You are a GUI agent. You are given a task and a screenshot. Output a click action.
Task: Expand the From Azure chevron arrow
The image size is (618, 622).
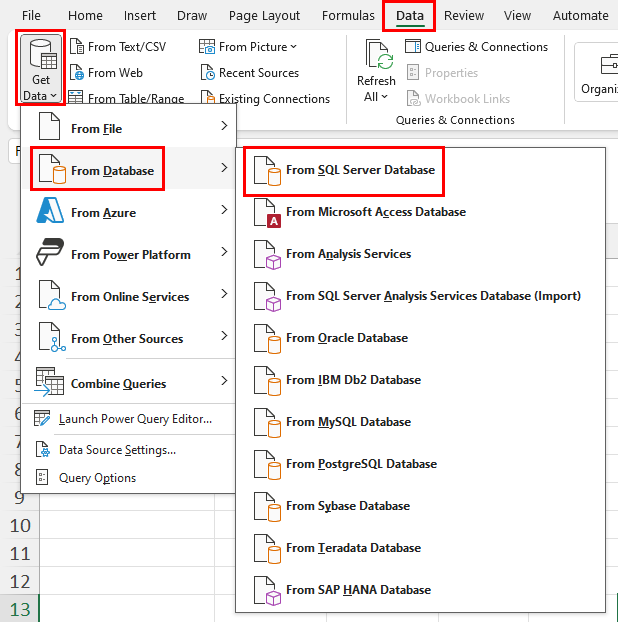pos(224,210)
